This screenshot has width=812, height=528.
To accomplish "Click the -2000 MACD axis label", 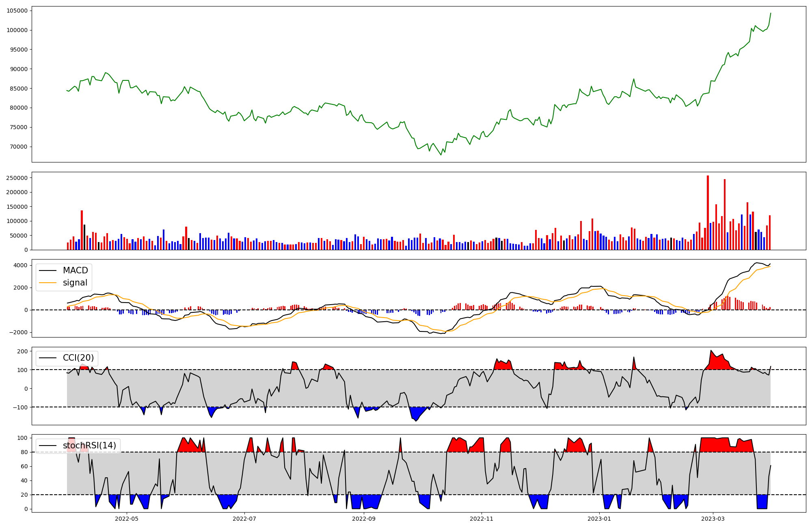I will tap(19, 332).
